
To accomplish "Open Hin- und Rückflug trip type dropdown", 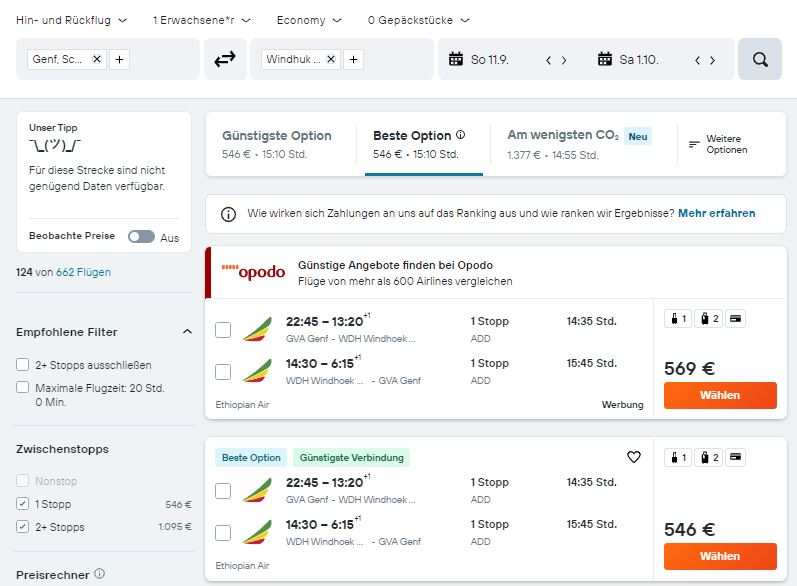I will tap(72, 20).
